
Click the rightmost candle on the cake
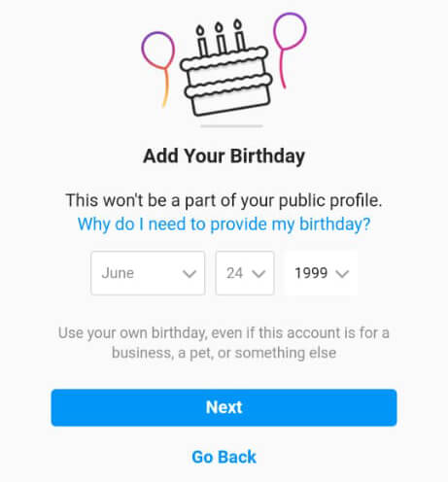240,35
